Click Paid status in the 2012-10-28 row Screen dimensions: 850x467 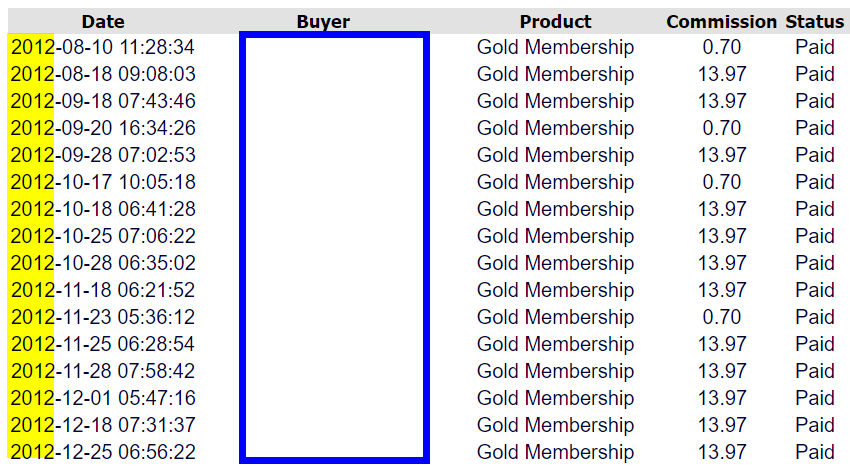click(x=814, y=263)
